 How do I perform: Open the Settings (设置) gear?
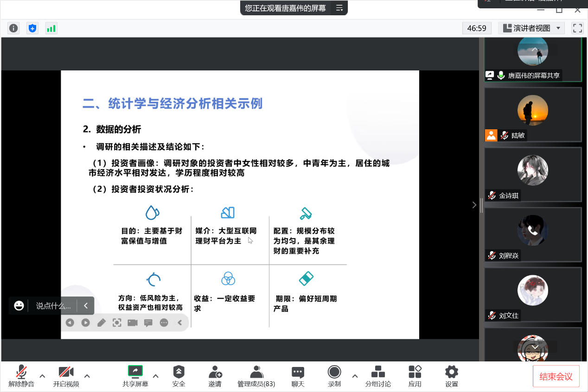click(x=451, y=376)
